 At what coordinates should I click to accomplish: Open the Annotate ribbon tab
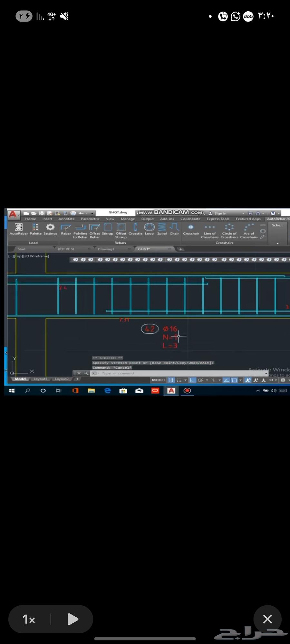[66, 219]
